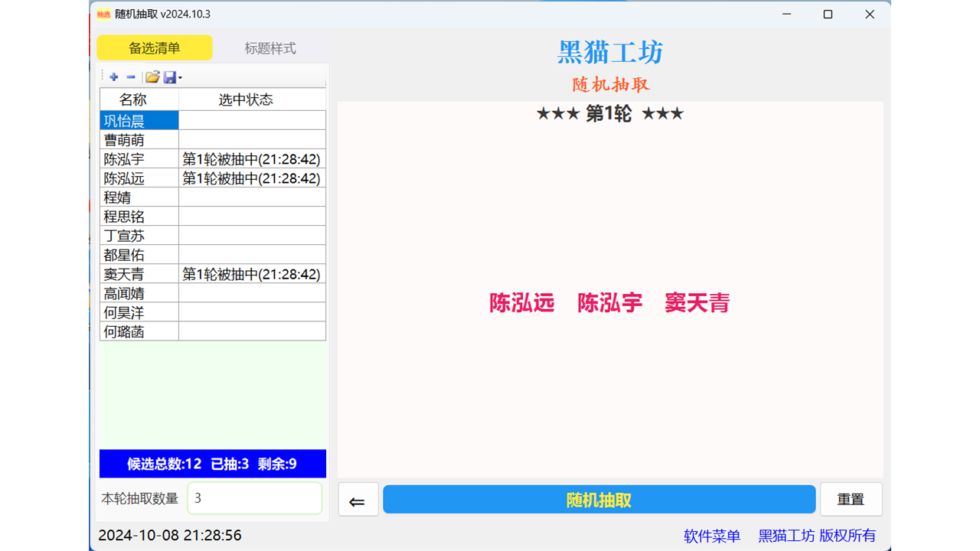
Task: Click the back arrow icon beside 随机抽取
Action: point(358,499)
